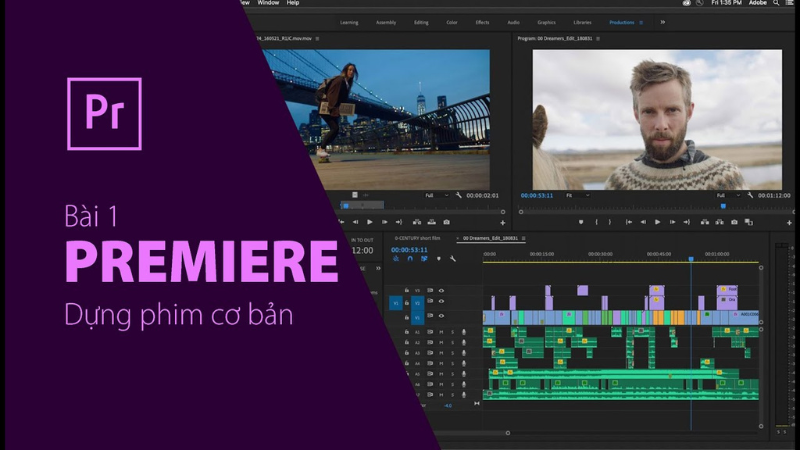Open Source monitor resolution dropdown Full
This screenshot has width=800, height=450.
(437, 195)
